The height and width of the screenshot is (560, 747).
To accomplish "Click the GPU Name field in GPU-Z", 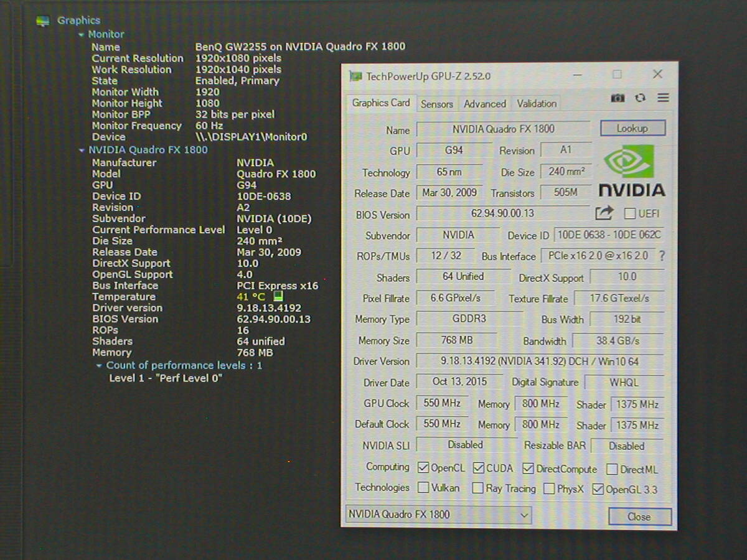I will click(503, 129).
